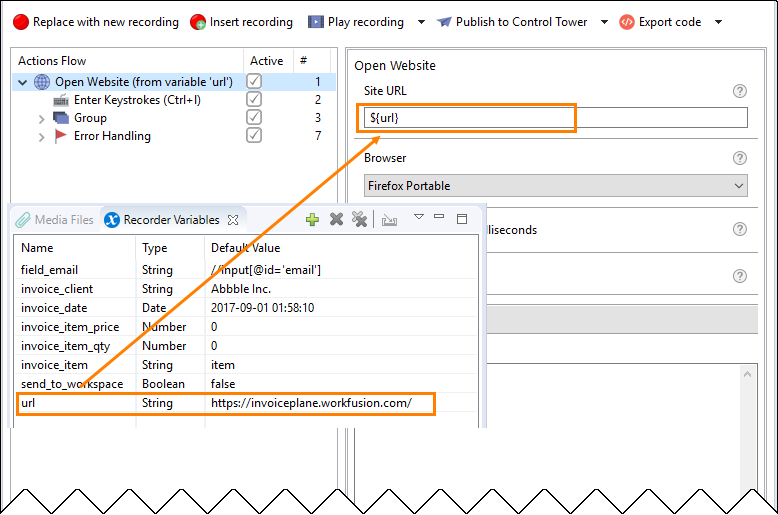
Task: Open the Browser Firefox Portable dropdown
Action: 556,186
